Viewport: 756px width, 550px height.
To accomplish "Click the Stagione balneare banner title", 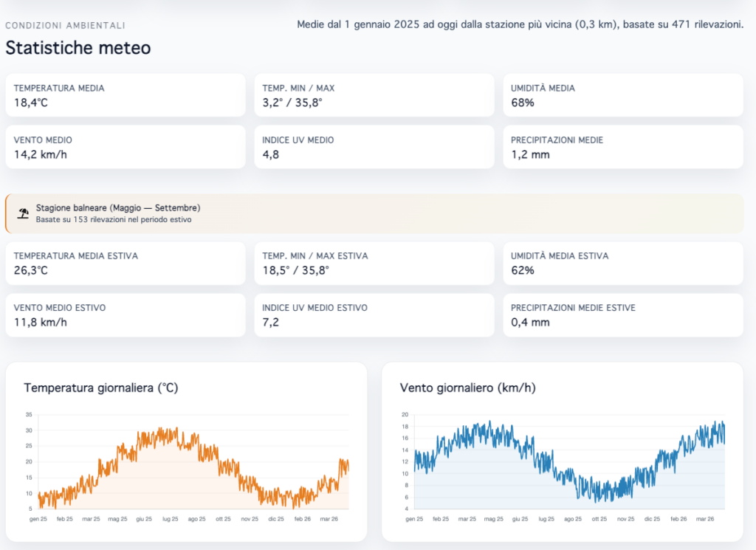I will 118,208.
